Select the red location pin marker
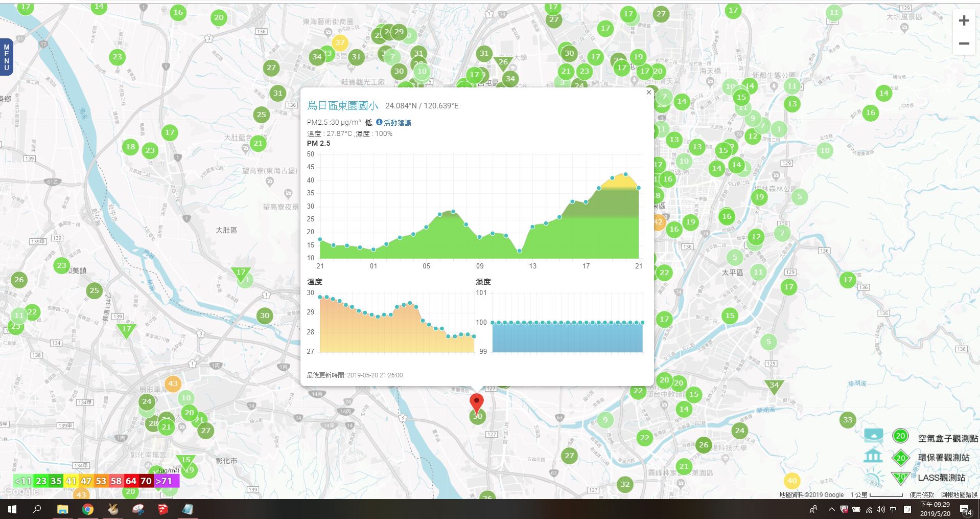The image size is (980, 519). (476, 403)
